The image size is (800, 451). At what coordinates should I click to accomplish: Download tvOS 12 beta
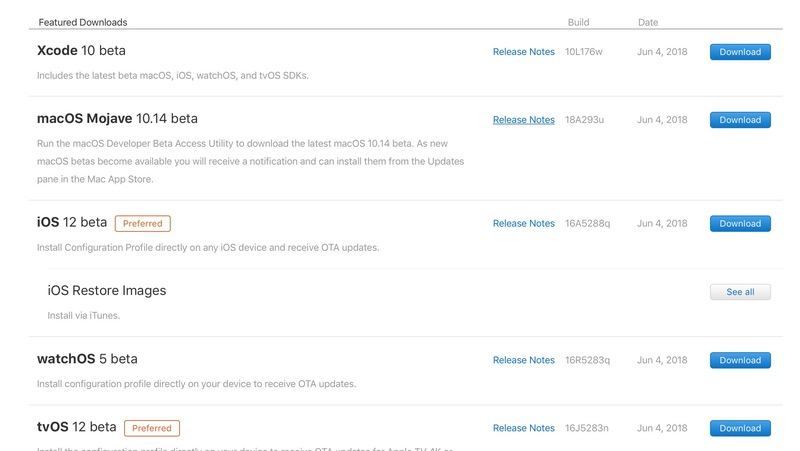(x=740, y=429)
